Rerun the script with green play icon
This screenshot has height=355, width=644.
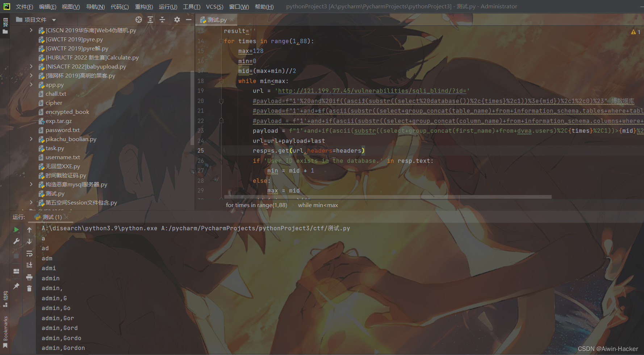[16, 230]
